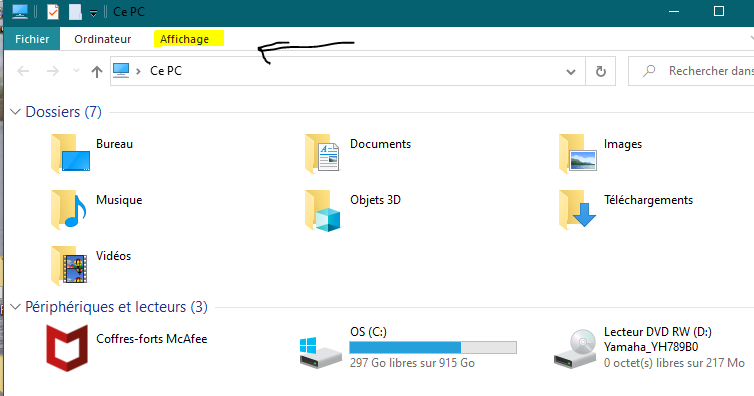Collapse the Périphériques et lecteurs (3) group
754x396 pixels.
tap(15, 307)
